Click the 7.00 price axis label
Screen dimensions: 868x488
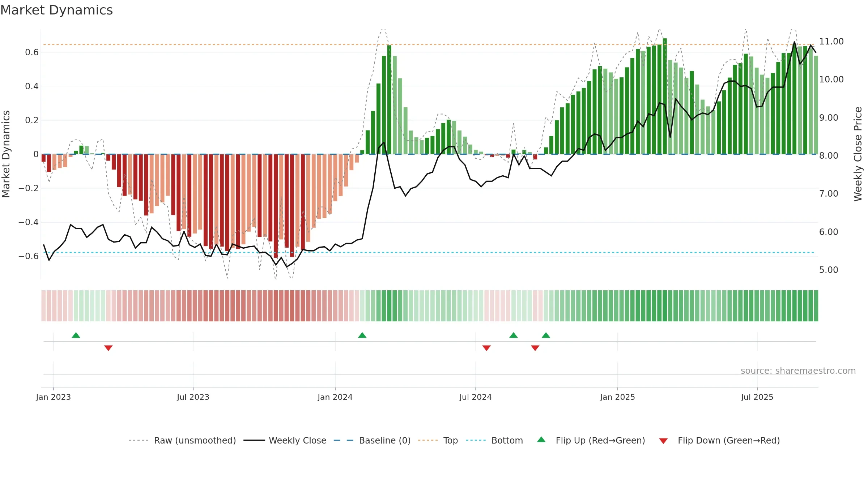point(829,194)
